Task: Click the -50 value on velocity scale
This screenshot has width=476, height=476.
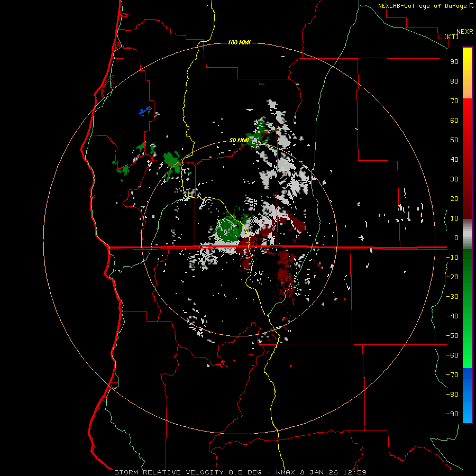Action: click(x=452, y=336)
